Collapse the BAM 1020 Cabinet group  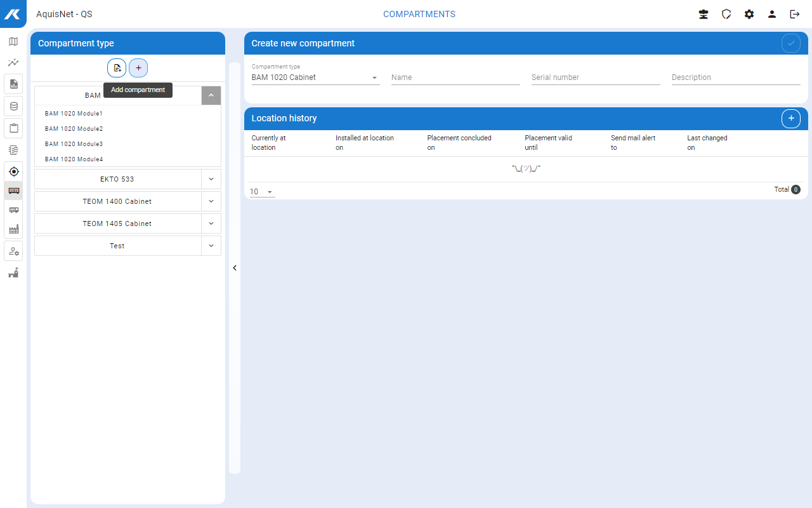click(211, 95)
